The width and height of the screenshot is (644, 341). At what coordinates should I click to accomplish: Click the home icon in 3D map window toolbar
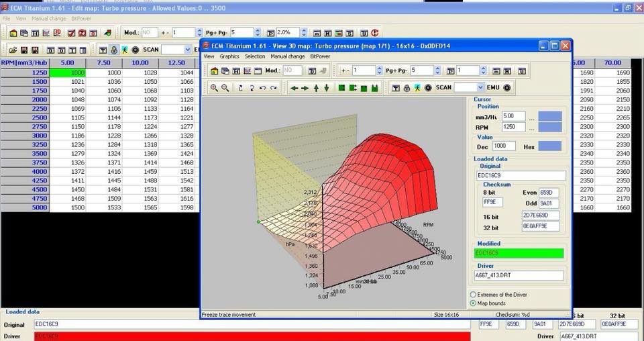click(x=214, y=70)
